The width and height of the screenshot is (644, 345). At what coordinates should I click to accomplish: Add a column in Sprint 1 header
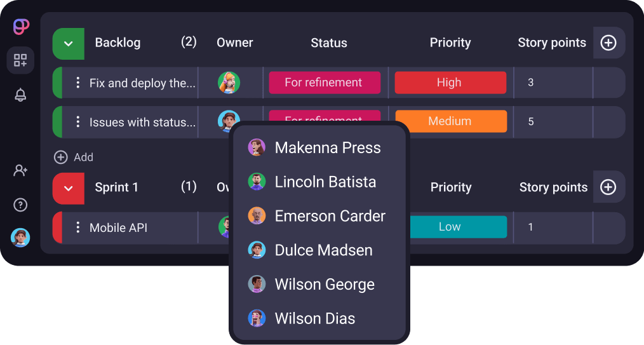[x=608, y=187]
